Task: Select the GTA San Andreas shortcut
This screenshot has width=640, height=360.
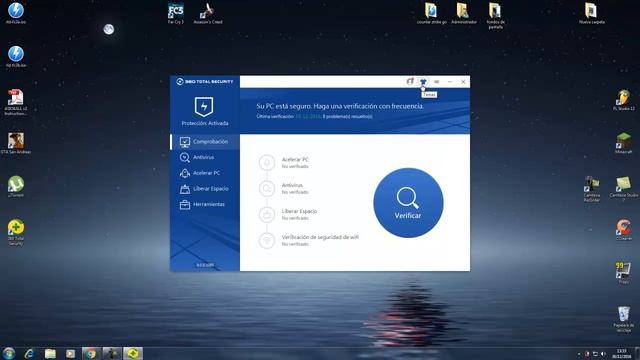Action: [16, 143]
